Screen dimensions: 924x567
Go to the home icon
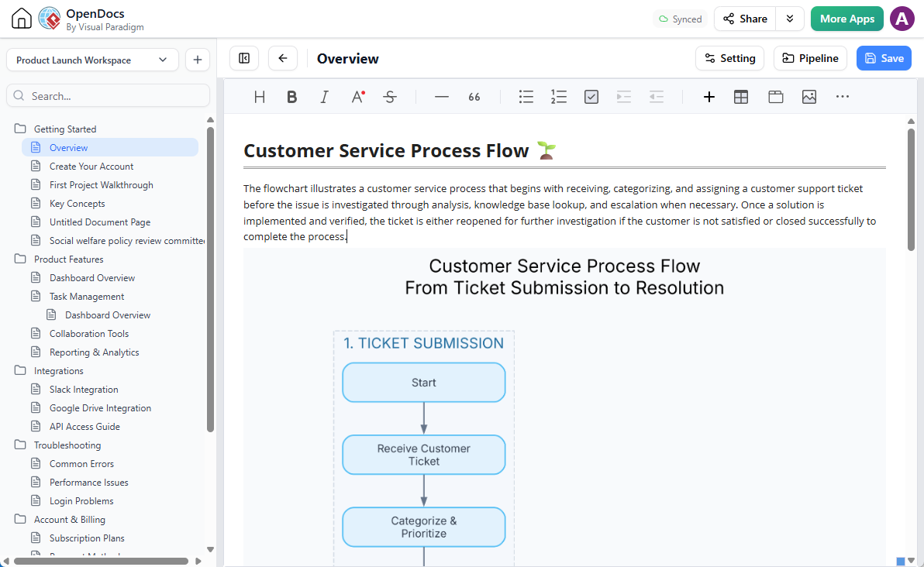(x=22, y=19)
